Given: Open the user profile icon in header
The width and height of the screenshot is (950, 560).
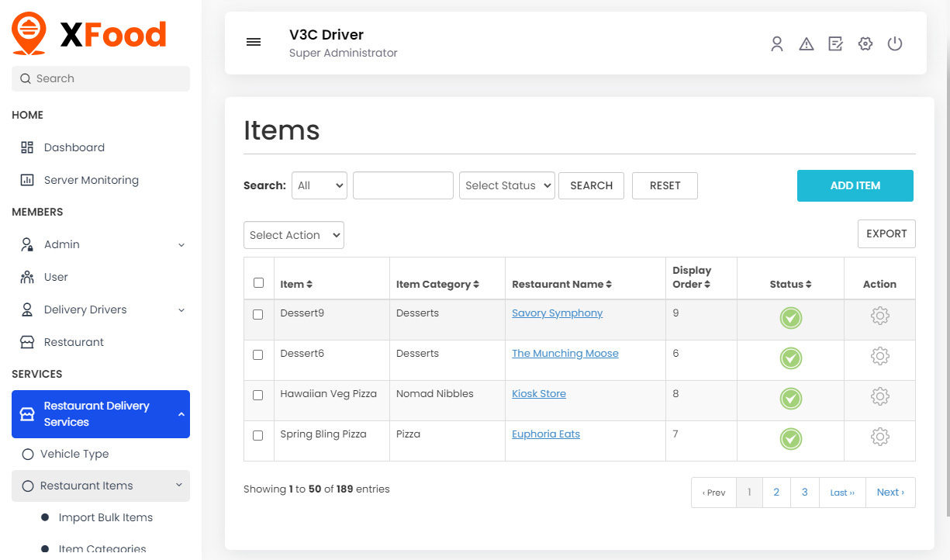Looking at the screenshot, I should click(x=776, y=44).
